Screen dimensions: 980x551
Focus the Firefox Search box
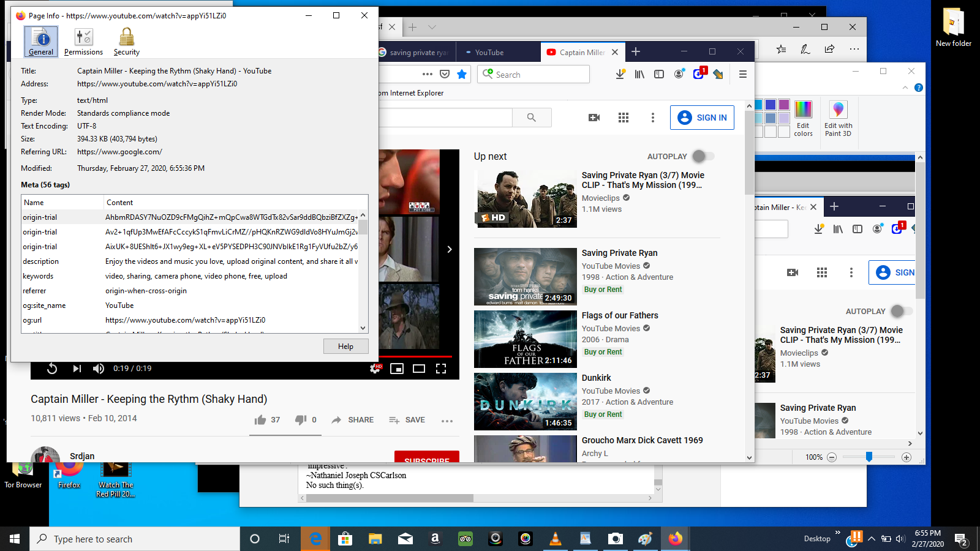[533, 74]
